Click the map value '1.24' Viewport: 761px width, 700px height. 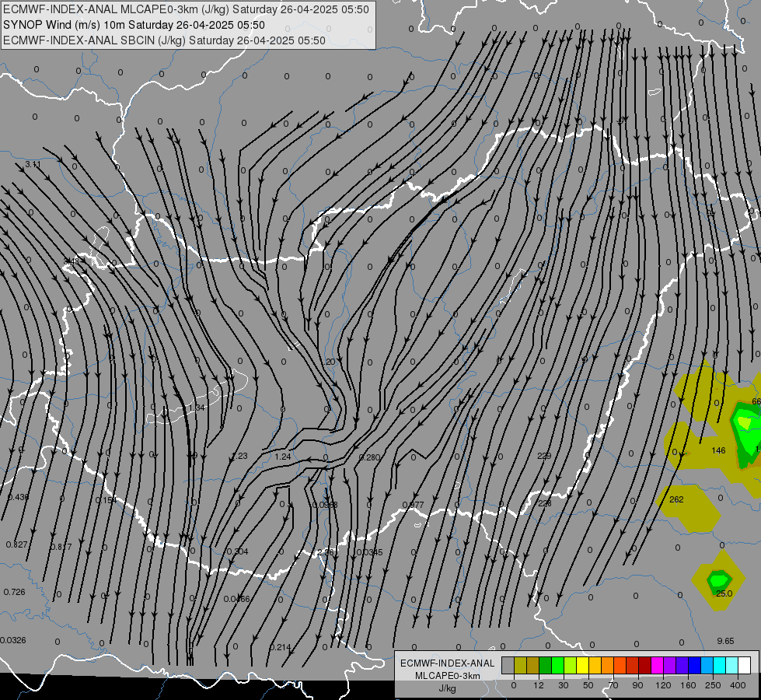283,456
